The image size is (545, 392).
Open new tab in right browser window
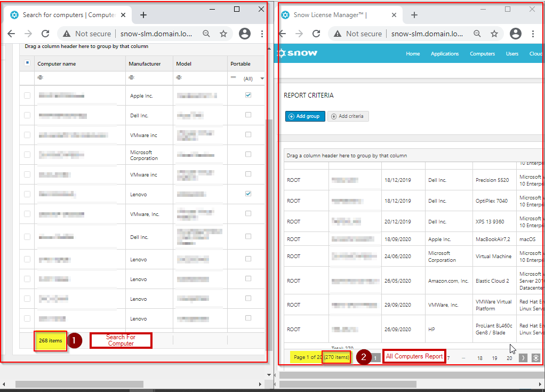coord(414,15)
